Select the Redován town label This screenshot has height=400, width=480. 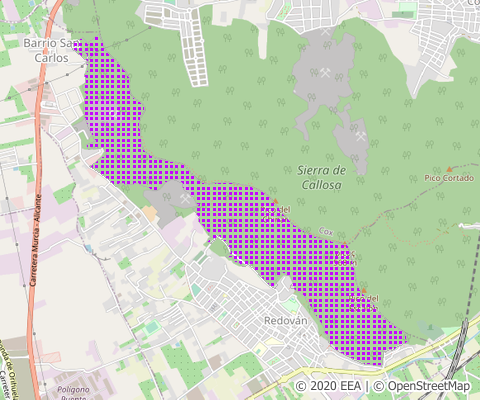[x=285, y=321]
